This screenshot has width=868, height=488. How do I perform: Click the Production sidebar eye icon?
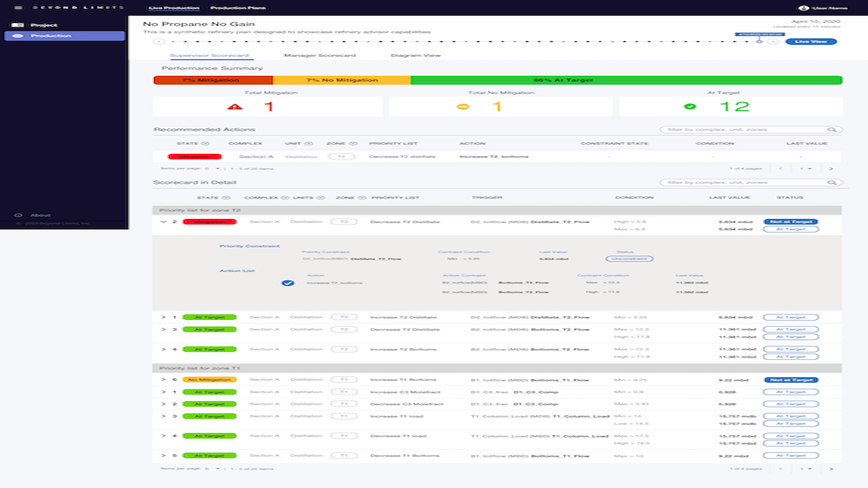point(17,35)
